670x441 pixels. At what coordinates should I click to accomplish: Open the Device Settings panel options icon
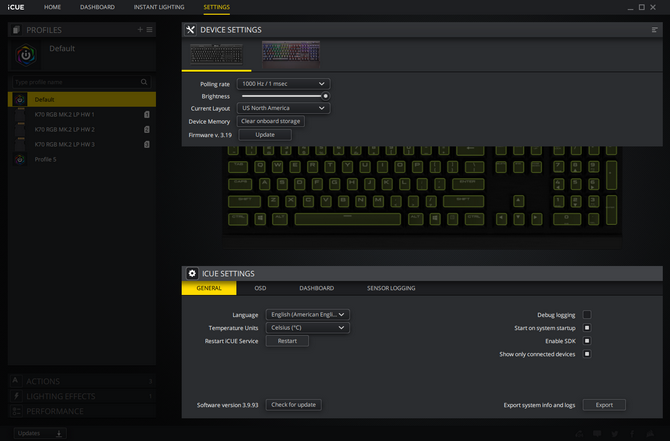(x=654, y=29)
